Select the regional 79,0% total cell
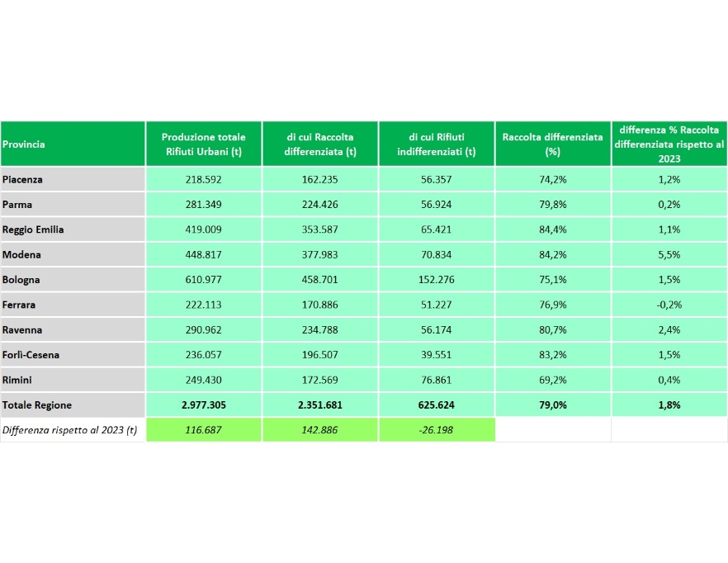The width and height of the screenshot is (728, 563). [x=552, y=405]
